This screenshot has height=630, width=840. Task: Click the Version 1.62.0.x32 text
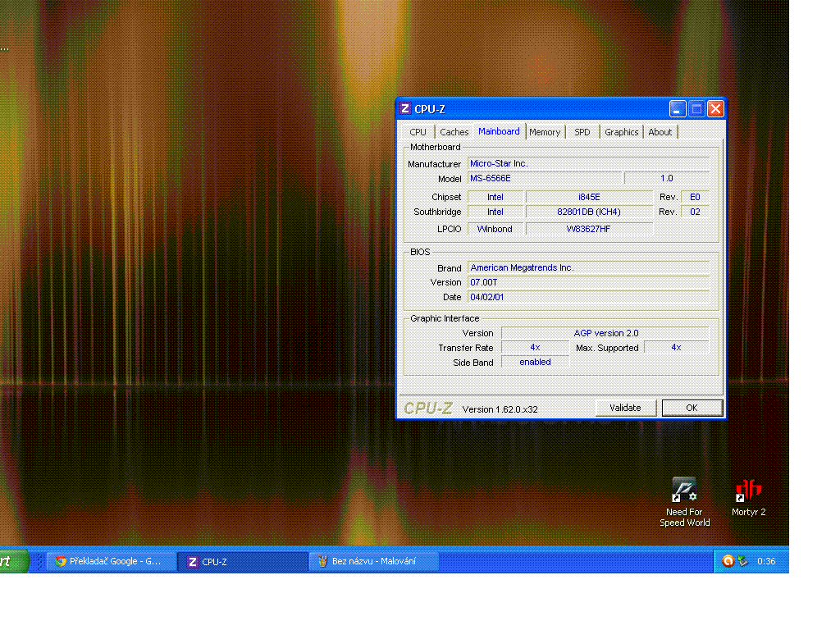pos(500,409)
